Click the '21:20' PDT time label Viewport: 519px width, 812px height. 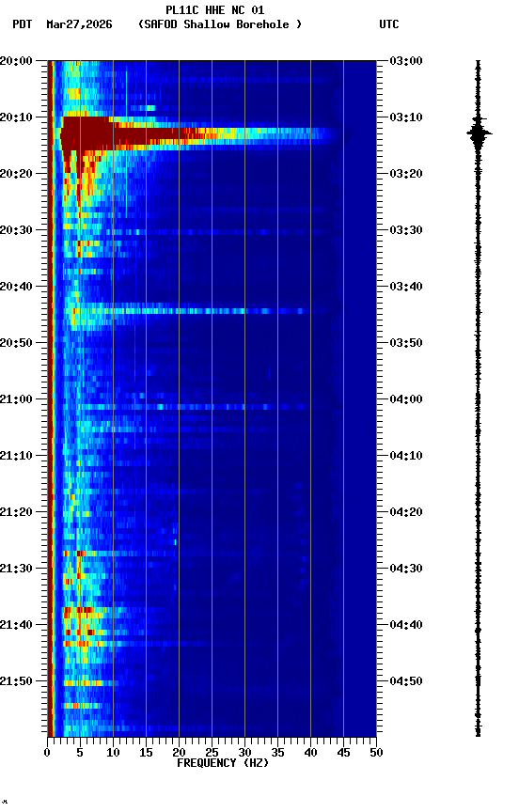click(x=16, y=513)
